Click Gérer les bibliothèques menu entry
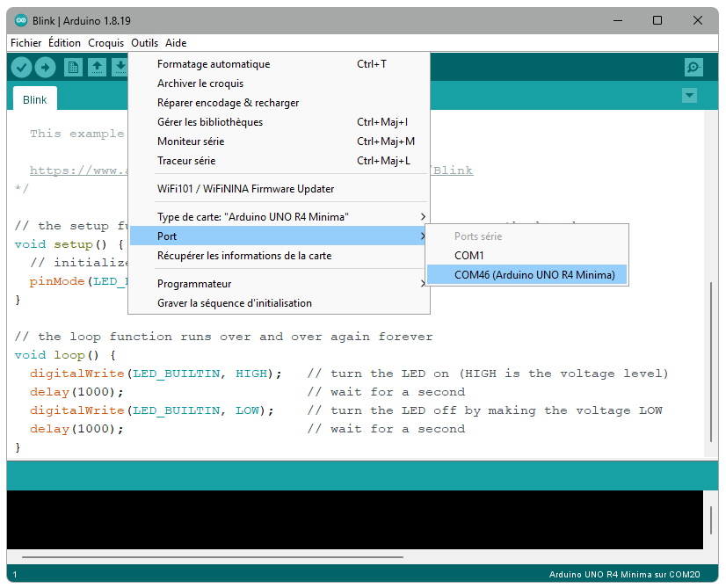726x588 pixels. point(210,122)
